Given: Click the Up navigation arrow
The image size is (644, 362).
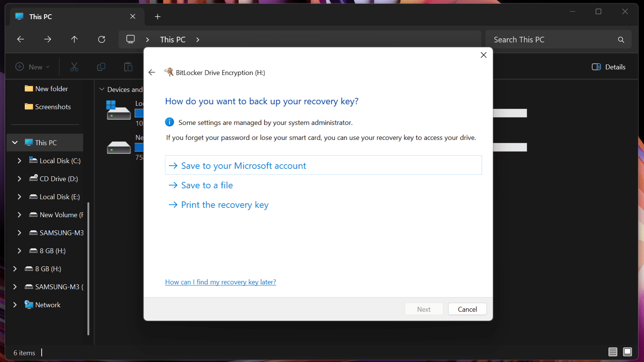Looking at the screenshot, I should click(x=74, y=39).
